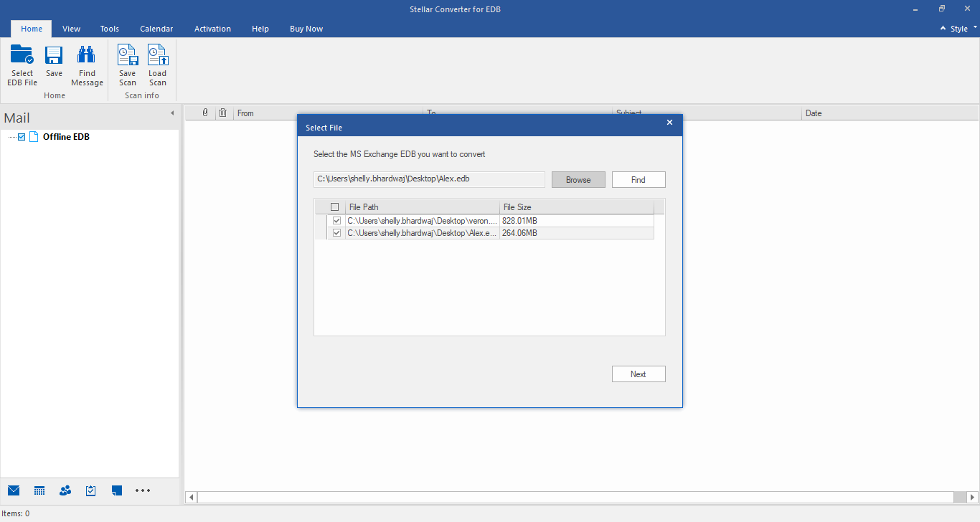The height and width of the screenshot is (522, 980).
Task: Open the Style dropdown menu
Action: point(958,29)
